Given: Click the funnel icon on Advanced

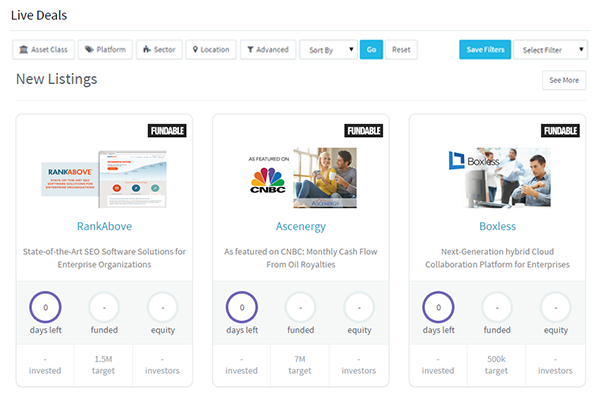Looking at the screenshot, I should [250, 49].
